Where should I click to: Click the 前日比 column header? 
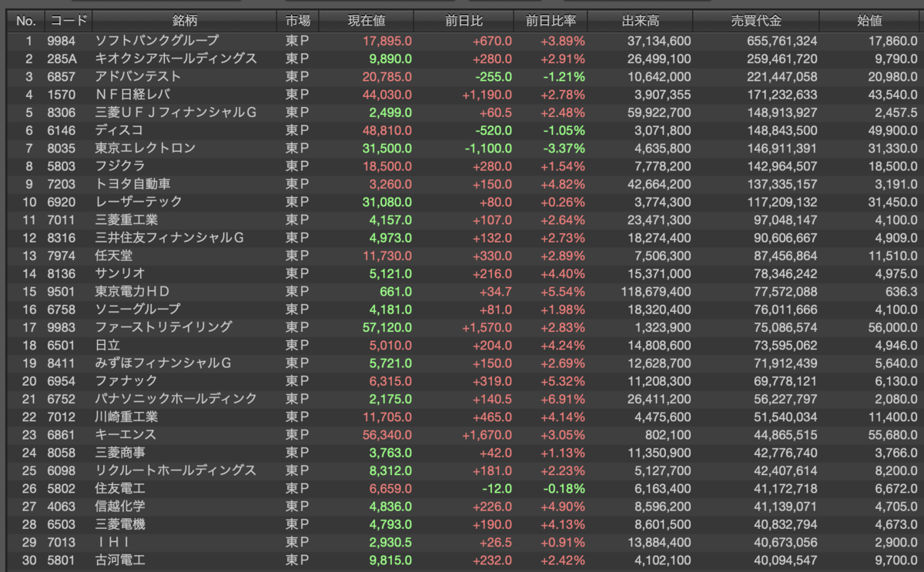click(x=464, y=21)
